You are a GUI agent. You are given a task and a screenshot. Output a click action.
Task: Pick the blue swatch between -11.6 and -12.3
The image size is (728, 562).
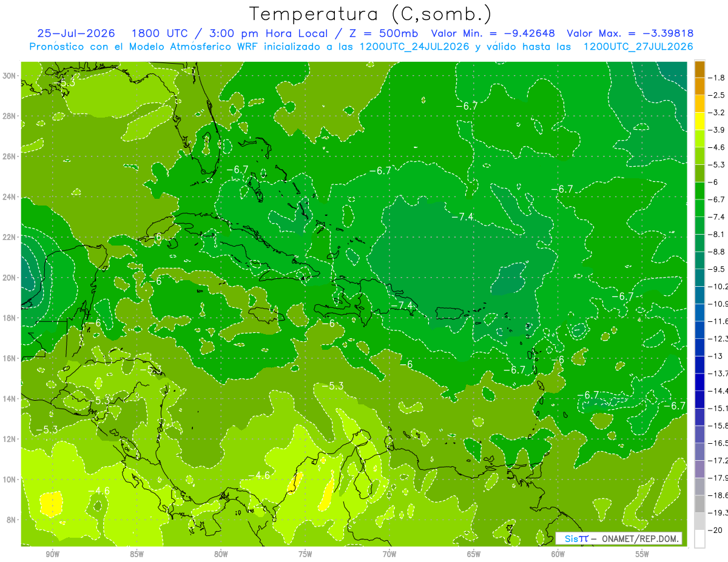pyautogui.click(x=699, y=330)
